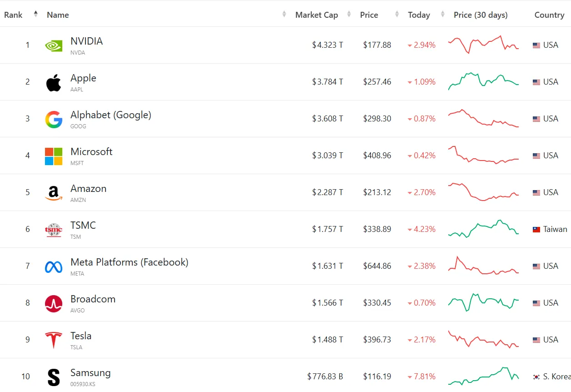Screen dimensions: 571x392
Task: Click the Taiwan country label
Action: point(555,229)
